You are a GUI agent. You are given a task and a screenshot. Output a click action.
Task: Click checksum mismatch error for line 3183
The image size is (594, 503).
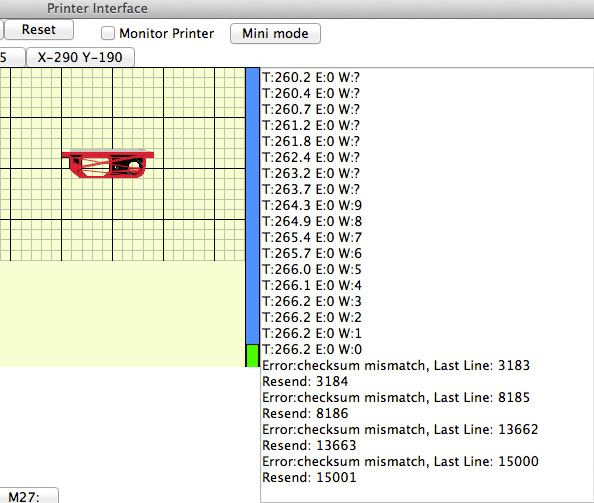coord(396,365)
